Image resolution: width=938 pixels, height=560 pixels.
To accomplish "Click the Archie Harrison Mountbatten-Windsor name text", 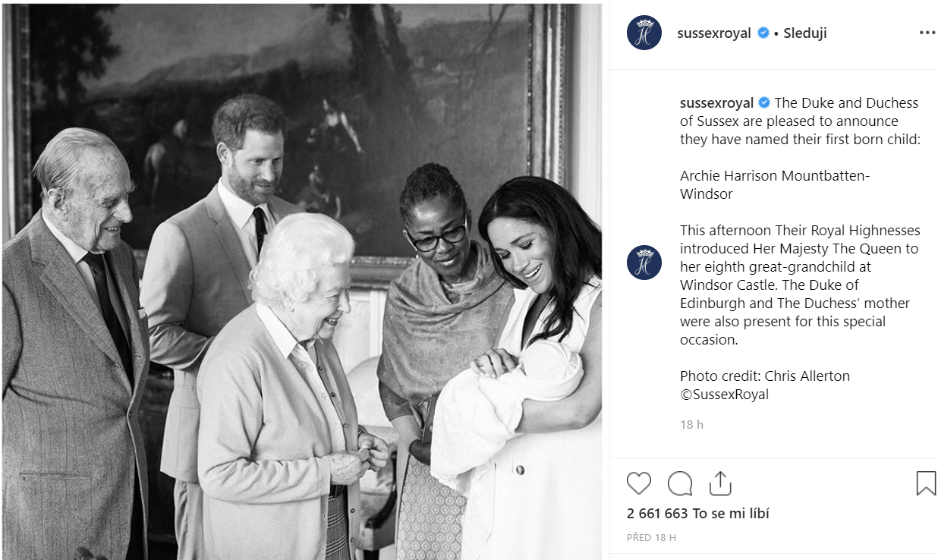I will [x=775, y=184].
